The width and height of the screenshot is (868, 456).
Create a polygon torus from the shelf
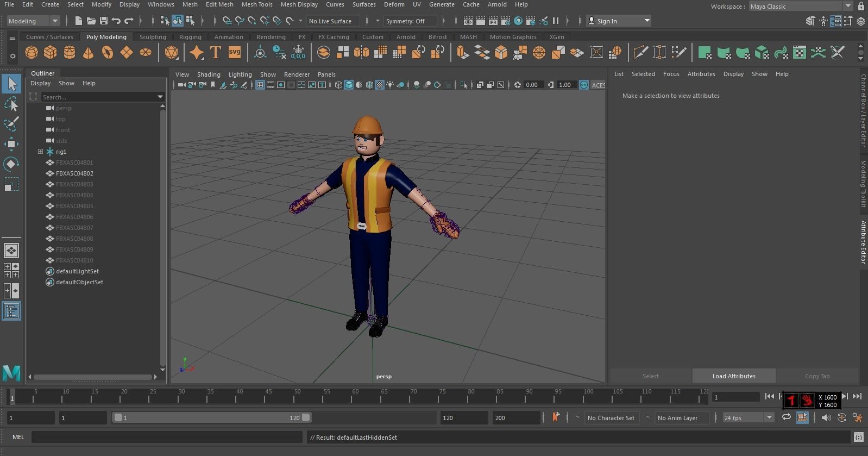pyautogui.click(x=108, y=52)
